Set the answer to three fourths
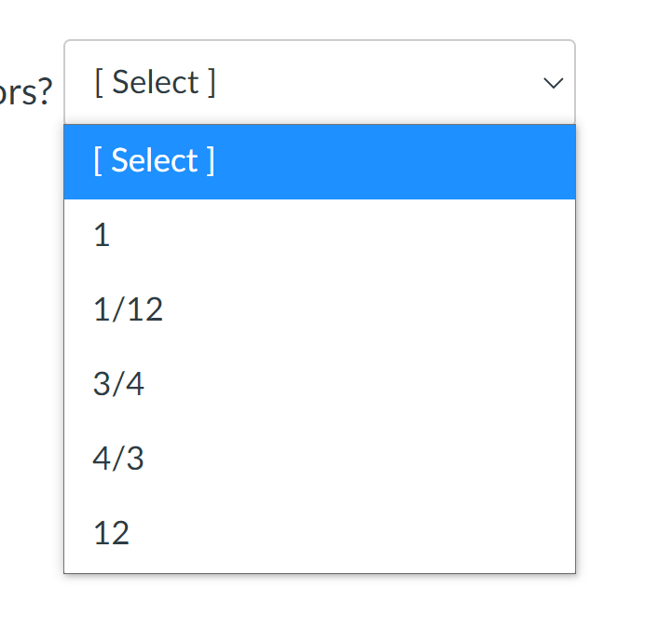This screenshot has width=672, height=644. tap(319, 384)
